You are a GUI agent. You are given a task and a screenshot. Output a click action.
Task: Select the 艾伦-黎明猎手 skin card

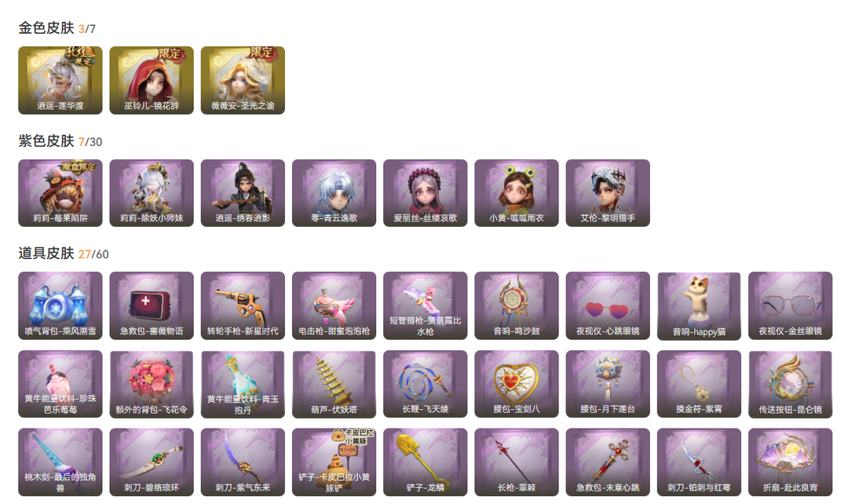pyautogui.click(x=608, y=193)
